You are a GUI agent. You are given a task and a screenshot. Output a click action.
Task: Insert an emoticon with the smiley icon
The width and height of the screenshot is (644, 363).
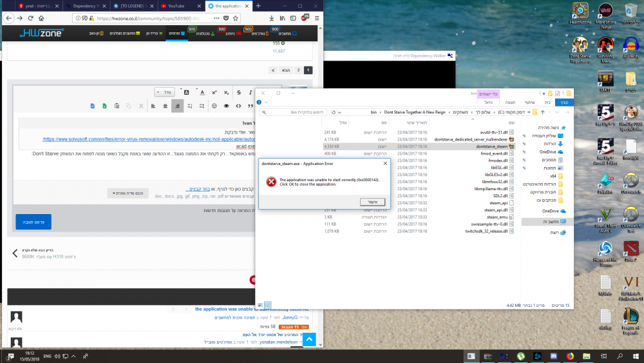(214, 106)
